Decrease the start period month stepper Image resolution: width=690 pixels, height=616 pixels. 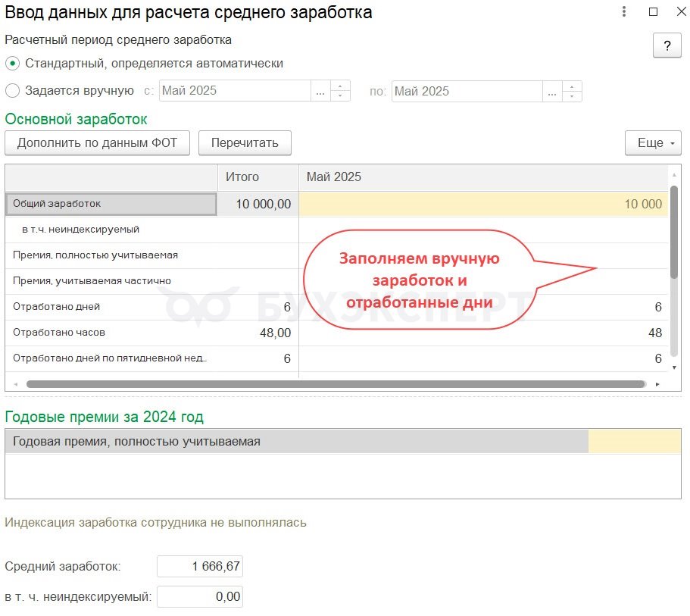pos(340,96)
